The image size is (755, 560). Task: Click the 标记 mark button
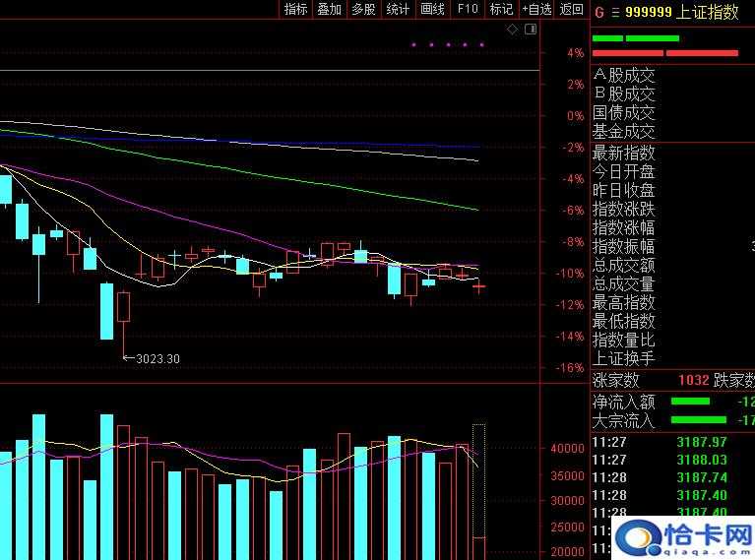501,9
